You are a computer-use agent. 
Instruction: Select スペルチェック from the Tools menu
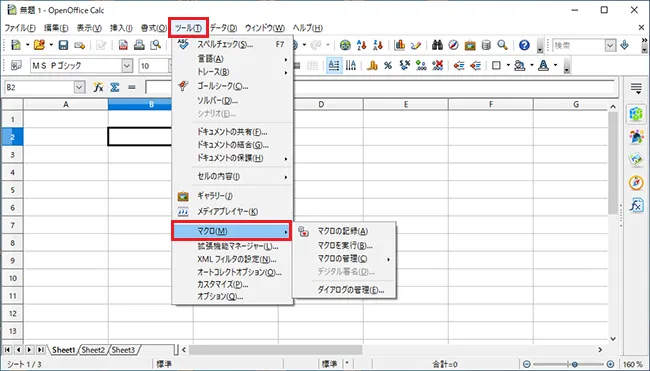click(232, 44)
